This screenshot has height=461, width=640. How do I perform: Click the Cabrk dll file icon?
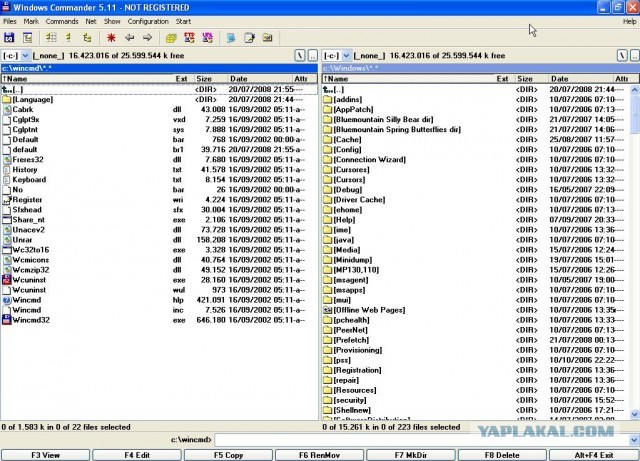[7, 109]
